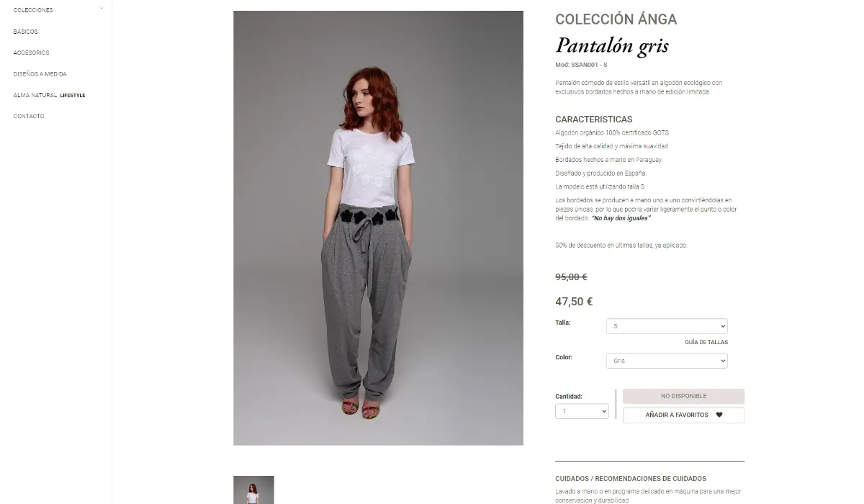Click the Cuidados / Recomendaciones de cuidados heading
This screenshot has height=504, width=864.
pyautogui.click(x=631, y=478)
